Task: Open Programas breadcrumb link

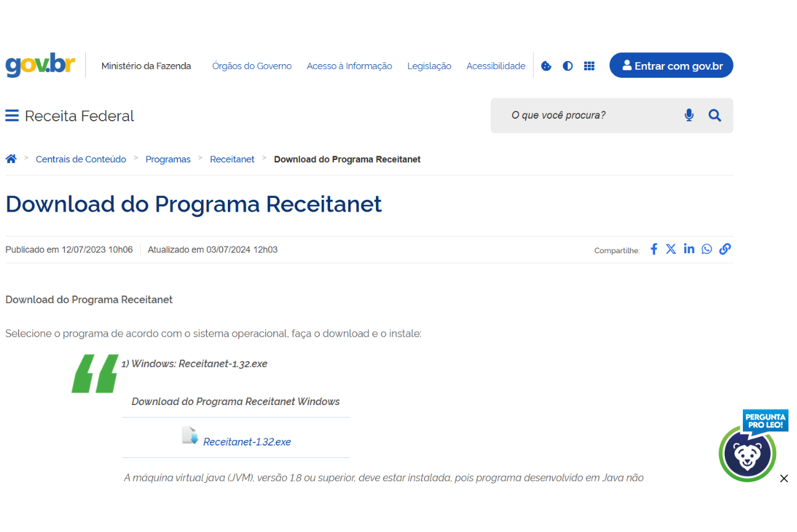Action: point(168,159)
